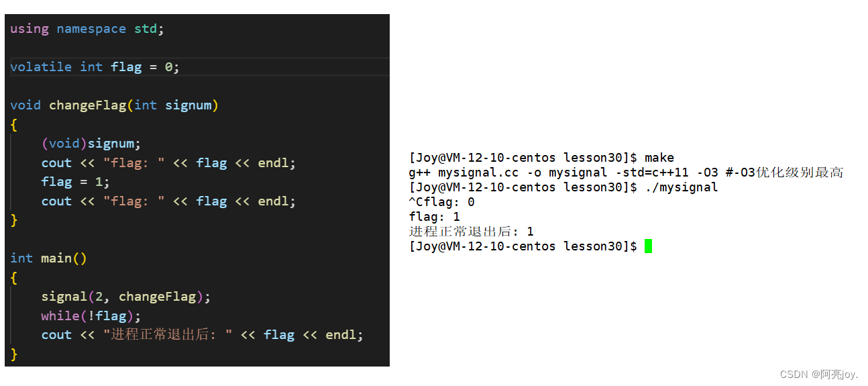Image resolution: width=868 pixels, height=386 pixels.
Task: Click the 'flag = 1;' assignment line
Action: (x=75, y=181)
